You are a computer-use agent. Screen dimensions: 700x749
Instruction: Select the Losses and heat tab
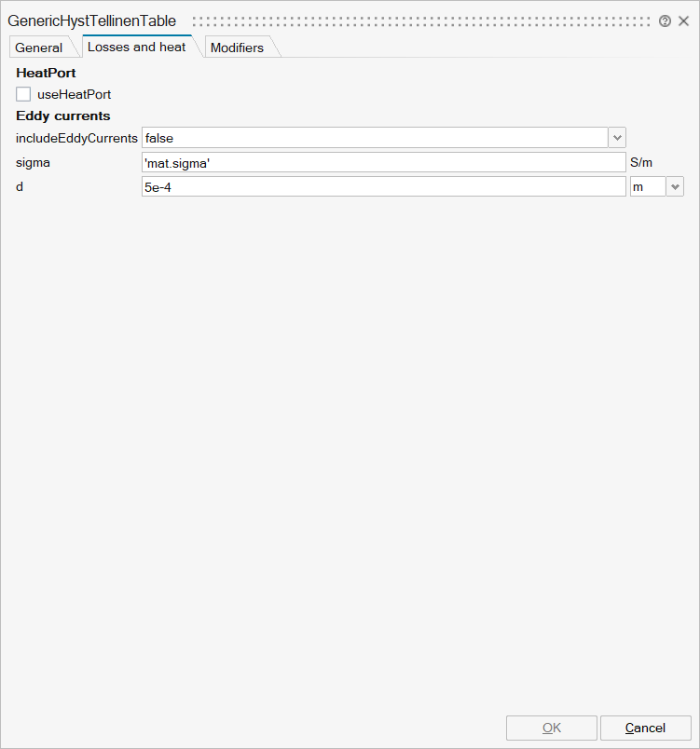137,47
